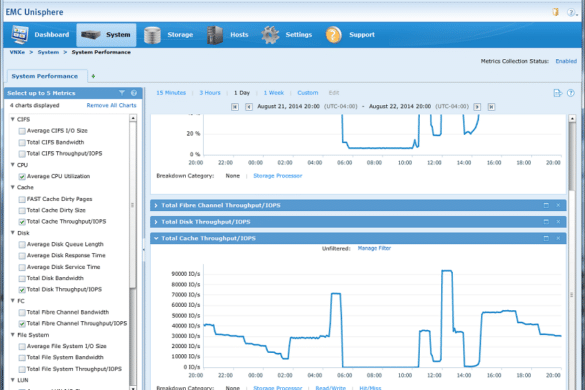
Task: Click the Hosts tower icon
Action: point(215,35)
